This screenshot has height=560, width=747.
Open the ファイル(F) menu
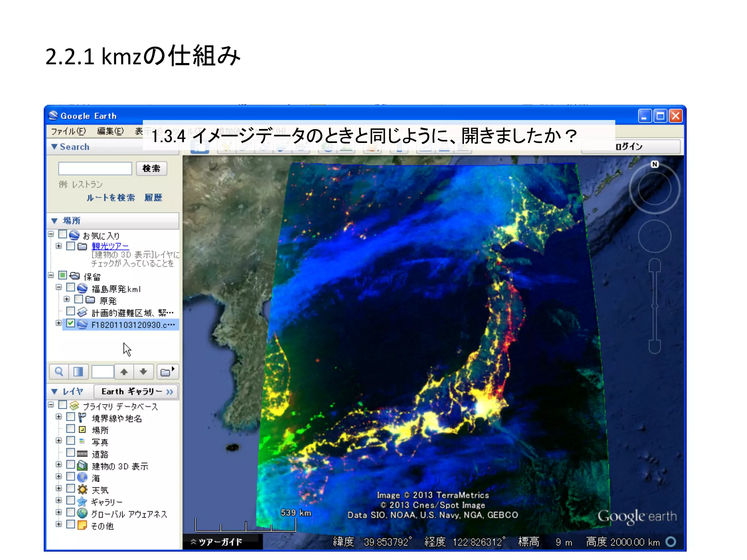(x=68, y=131)
